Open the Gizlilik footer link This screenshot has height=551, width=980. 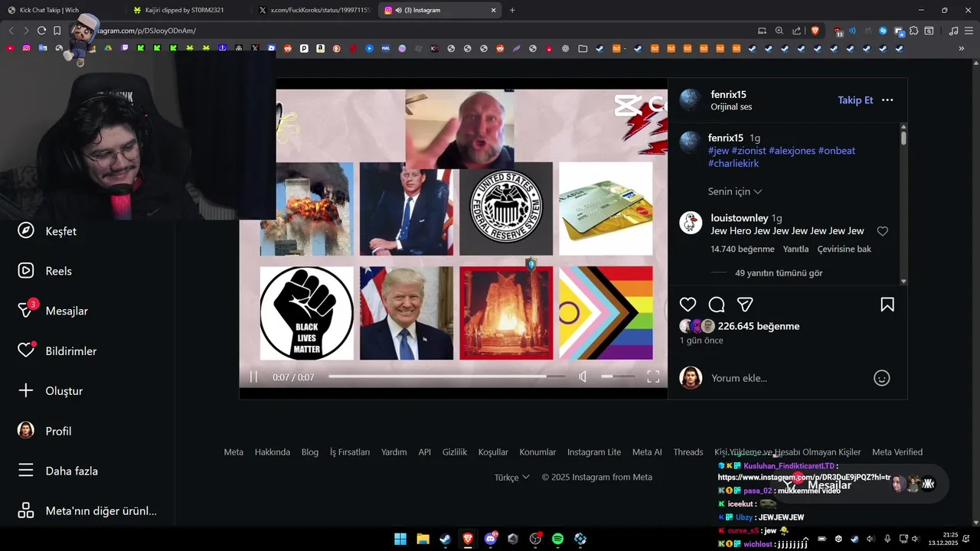(455, 452)
